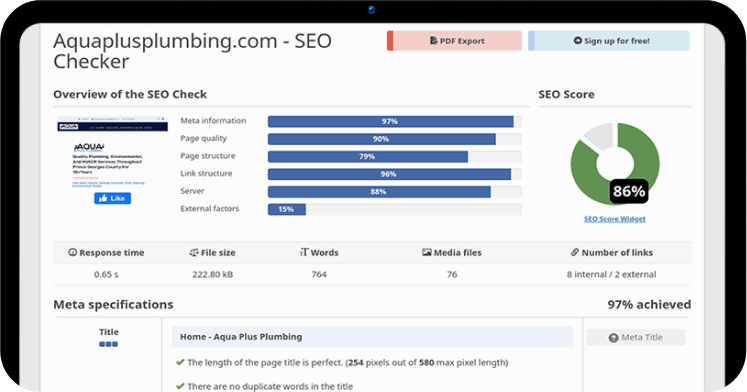Click the "Meta information" label
Screen dimensions: 747x392
point(213,121)
